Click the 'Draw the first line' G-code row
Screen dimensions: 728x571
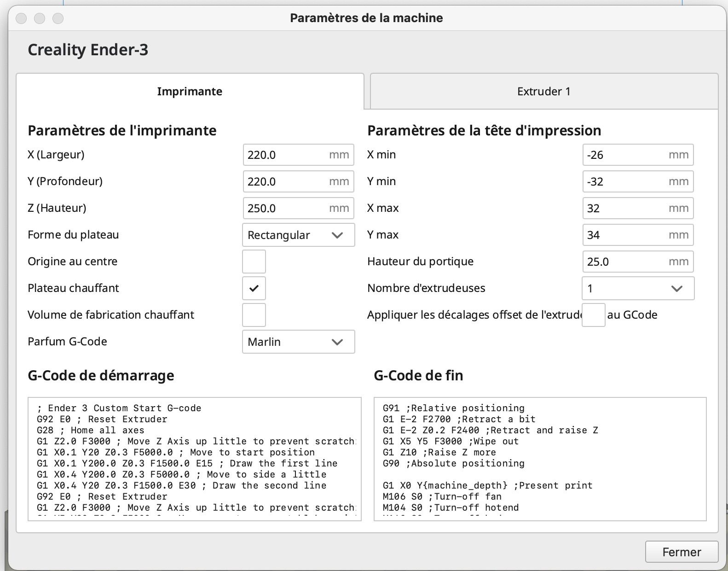(187, 463)
